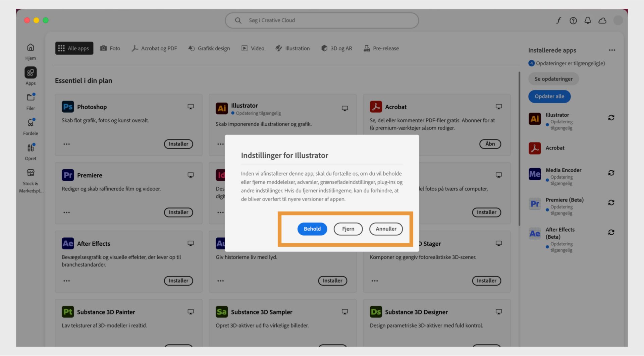The width and height of the screenshot is (644, 356).
Task: Click the app list vertical scrollbar
Action: (519, 149)
